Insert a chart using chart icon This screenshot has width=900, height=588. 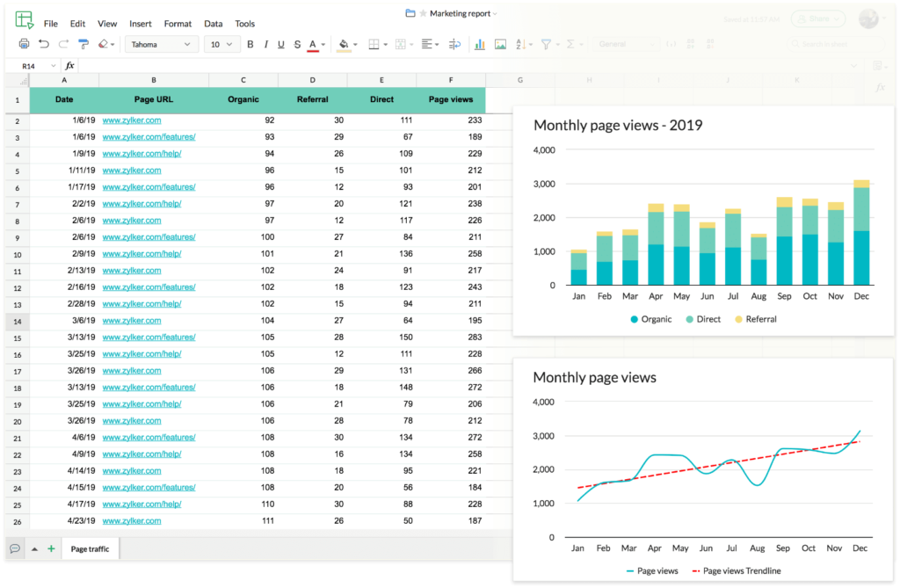[480, 44]
